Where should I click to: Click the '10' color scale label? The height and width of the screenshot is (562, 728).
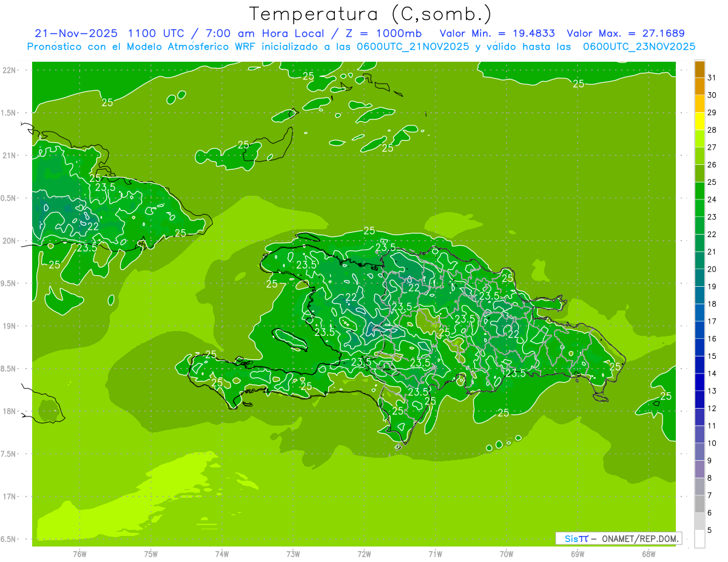712,443
